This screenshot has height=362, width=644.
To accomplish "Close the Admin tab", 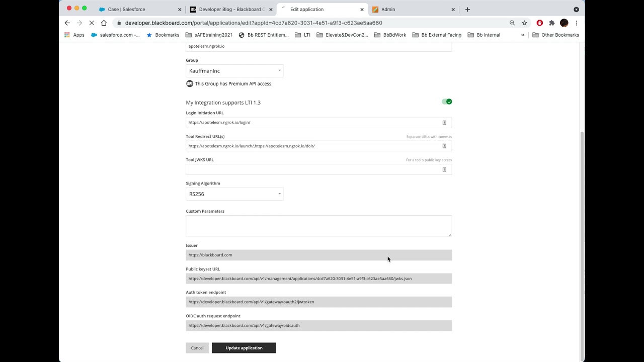I will coord(453,10).
